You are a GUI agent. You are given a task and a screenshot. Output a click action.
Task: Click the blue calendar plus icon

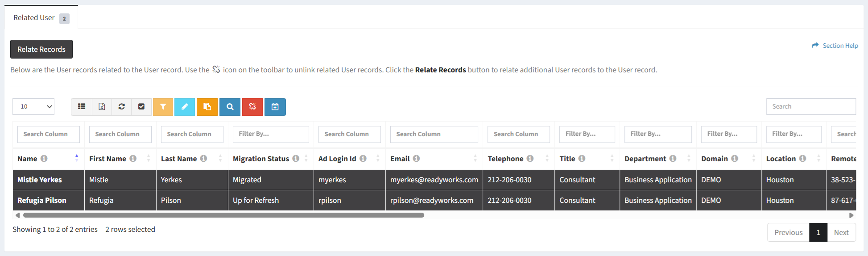point(275,107)
